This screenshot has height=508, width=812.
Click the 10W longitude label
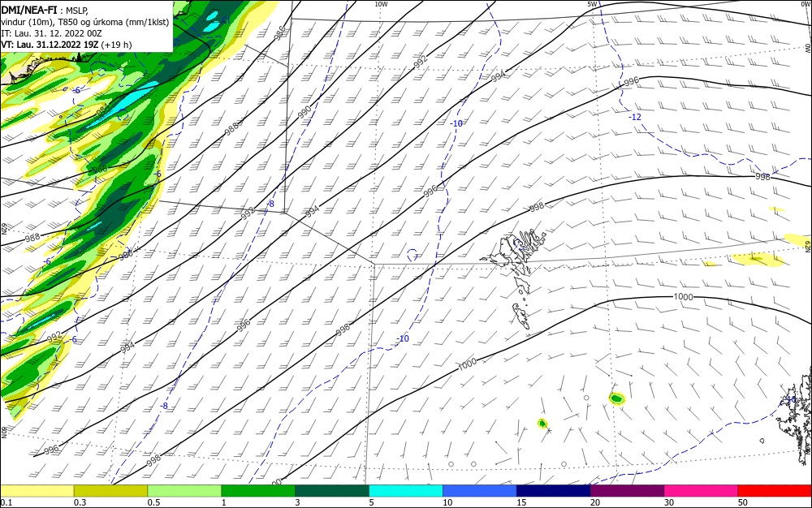point(381,4)
